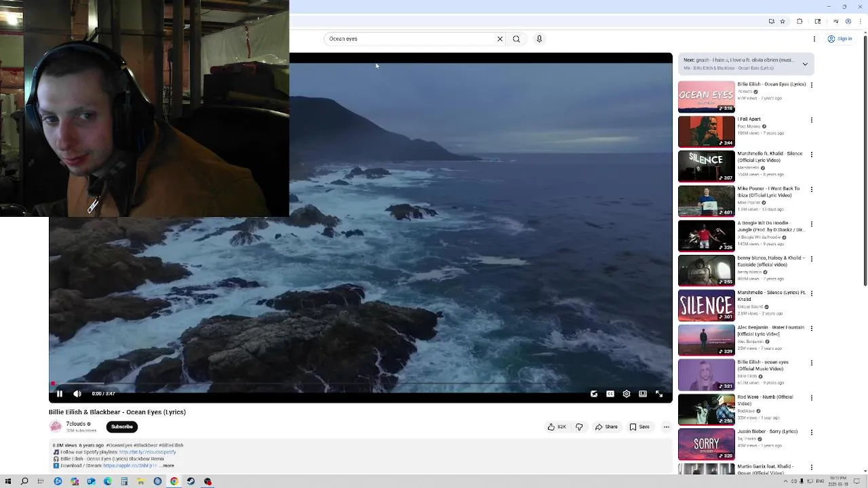
Task: Open Billie Eilish - Ocean Eyes (Lyrics) thumbnail
Action: pyautogui.click(x=707, y=97)
